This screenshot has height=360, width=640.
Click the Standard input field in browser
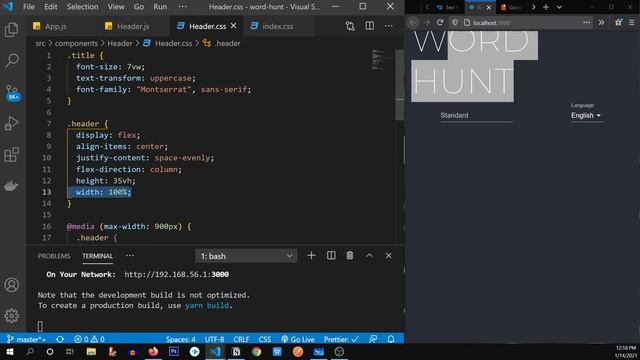click(476, 116)
